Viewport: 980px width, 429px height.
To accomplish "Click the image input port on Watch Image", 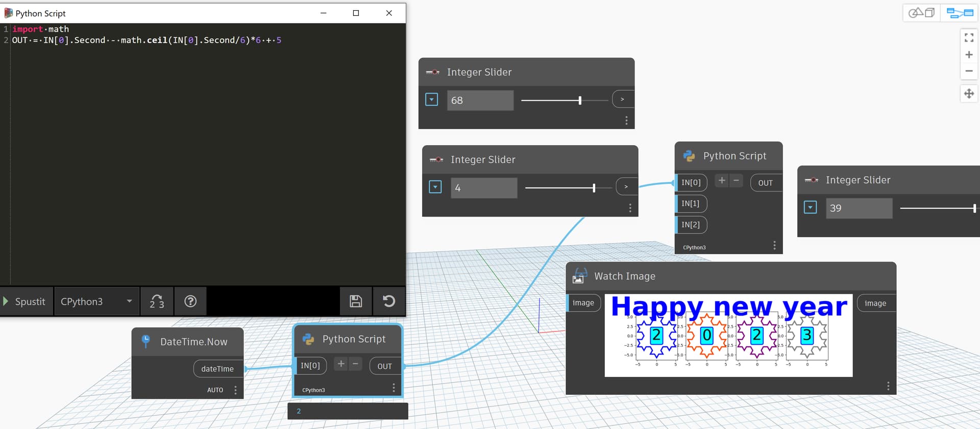I will pos(583,303).
